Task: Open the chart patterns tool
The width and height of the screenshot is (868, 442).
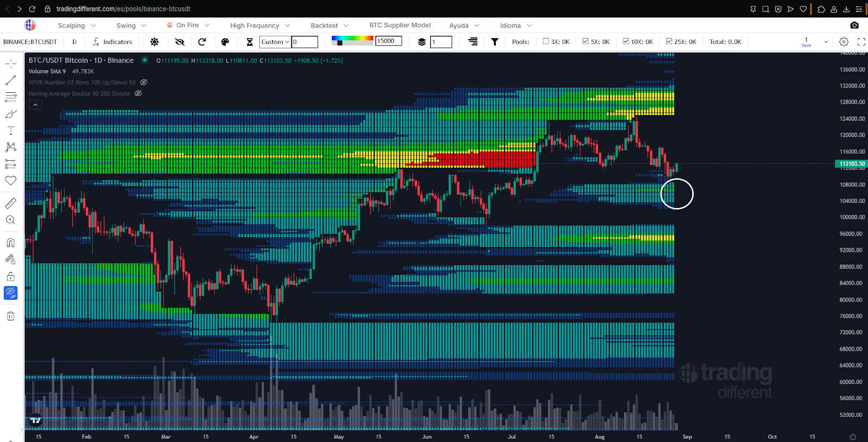Action: 10,147
